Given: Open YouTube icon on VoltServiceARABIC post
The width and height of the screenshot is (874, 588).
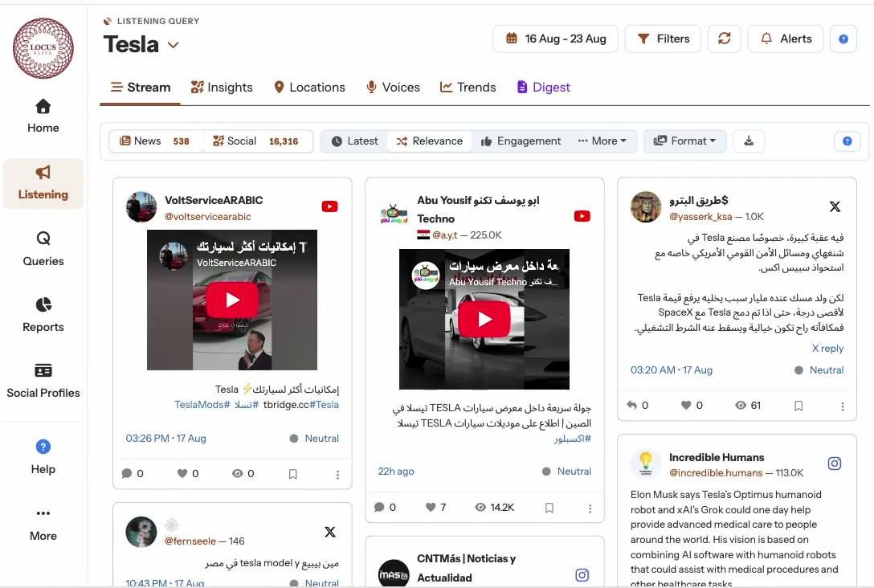Looking at the screenshot, I should click(329, 206).
